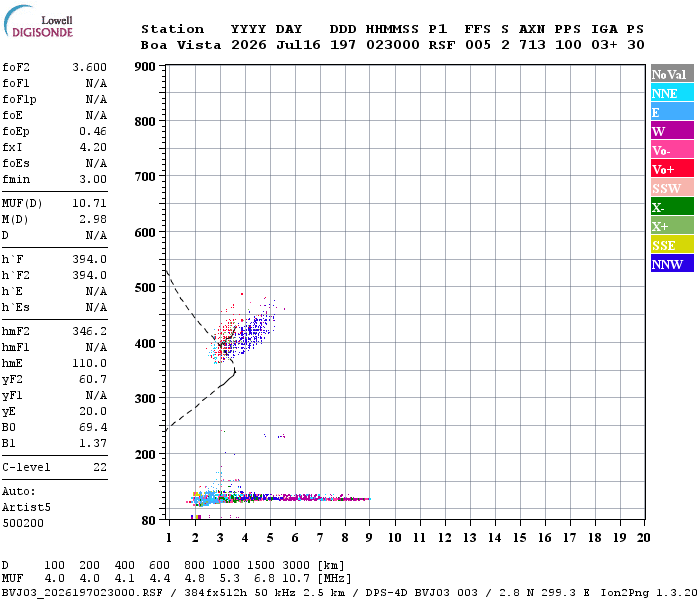Choose the W purple legend swatch

pyautogui.click(x=672, y=131)
